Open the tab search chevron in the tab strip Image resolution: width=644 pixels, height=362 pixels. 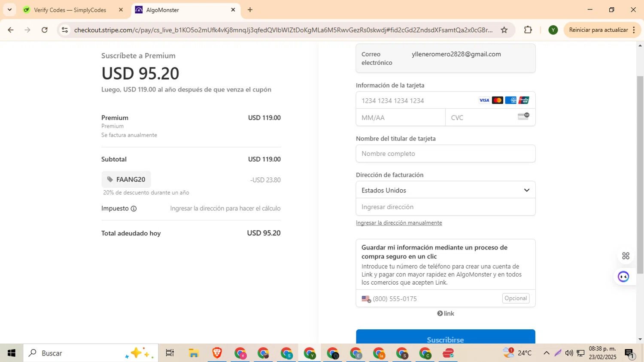pos(9,9)
